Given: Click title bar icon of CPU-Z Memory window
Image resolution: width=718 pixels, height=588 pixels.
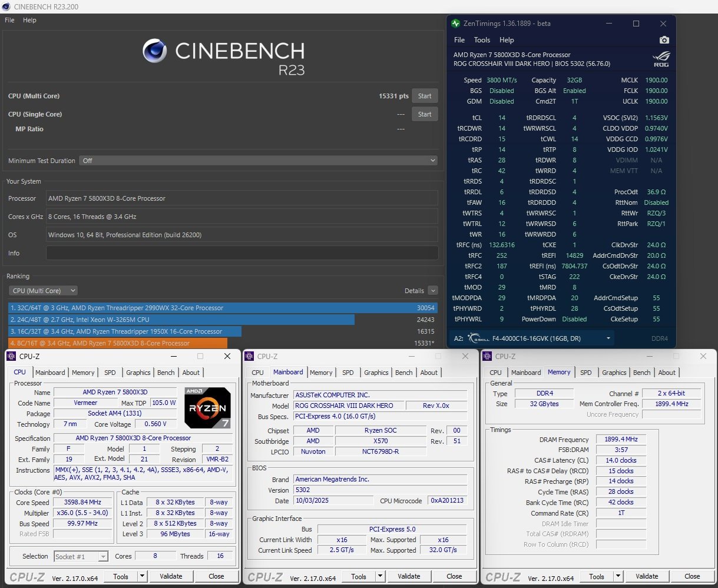Looking at the screenshot, I should point(488,356).
